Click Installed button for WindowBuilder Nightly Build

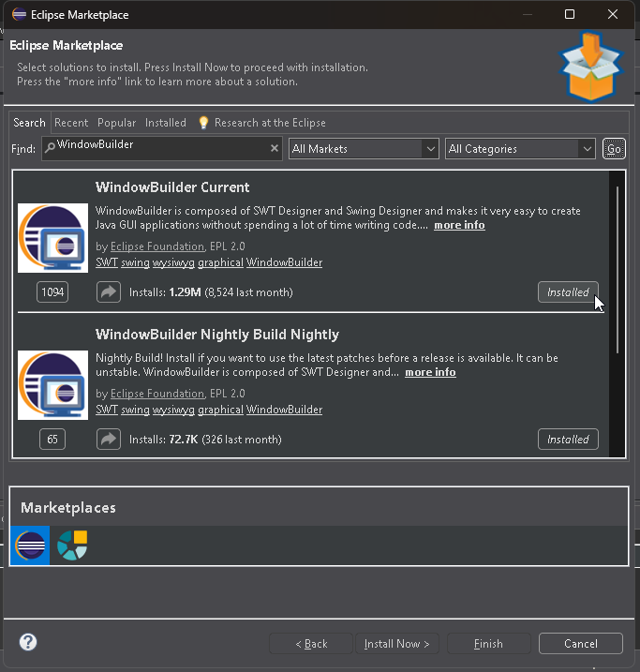pos(568,440)
